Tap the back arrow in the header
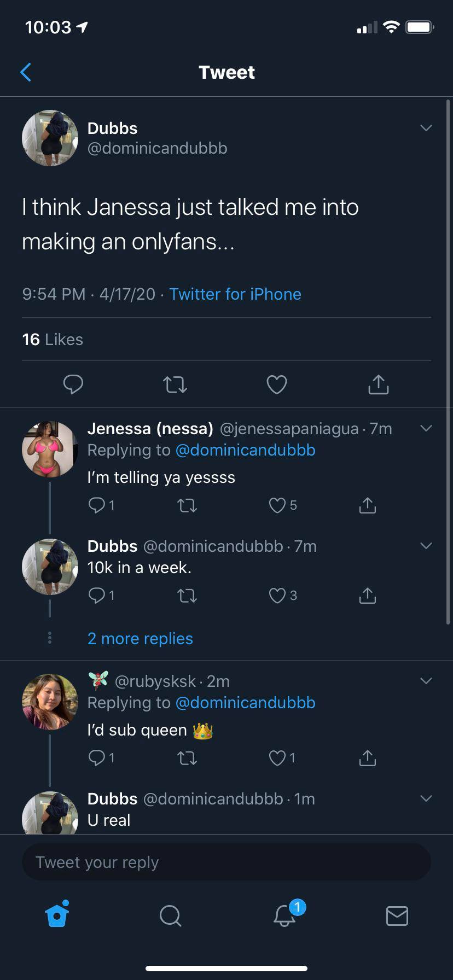The height and width of the screenshot is (980, 453). point(26,72)
